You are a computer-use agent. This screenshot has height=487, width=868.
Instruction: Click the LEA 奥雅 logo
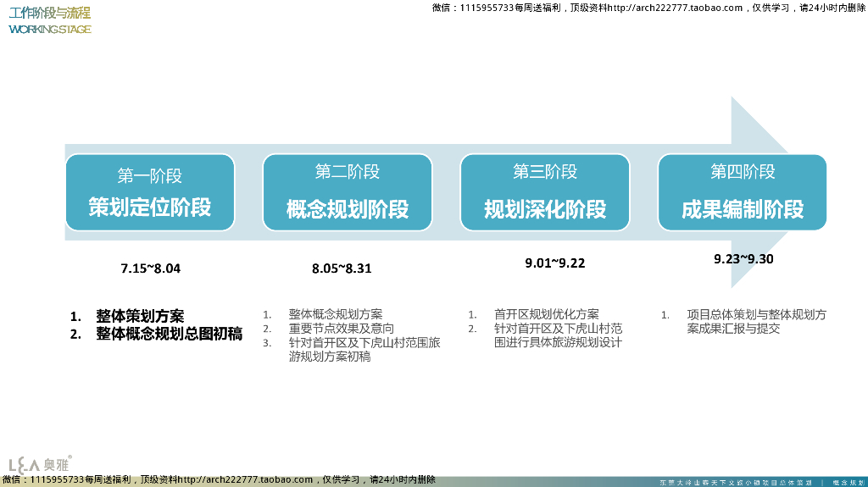[39, 463]
